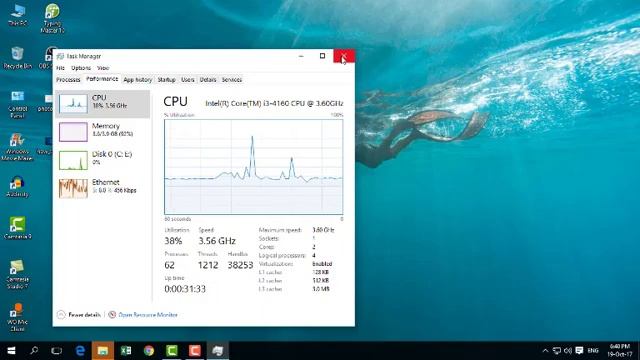Click the 38% utilization value

coord(173,241)
